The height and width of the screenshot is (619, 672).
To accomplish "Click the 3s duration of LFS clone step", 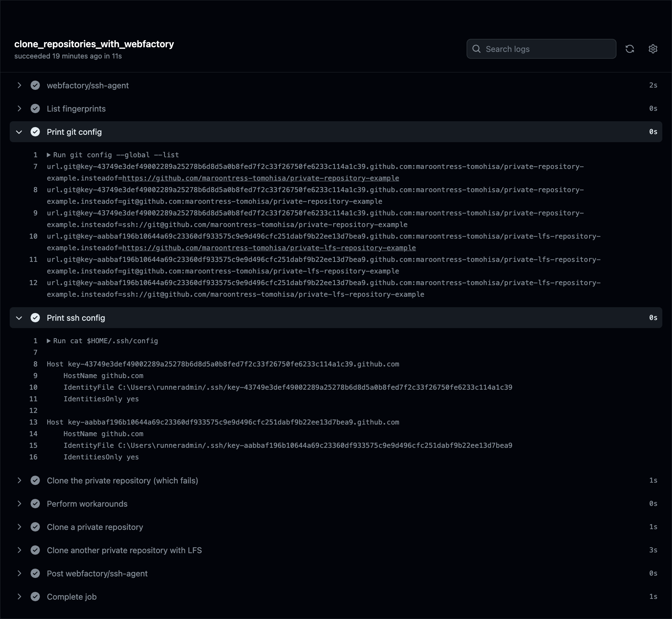I will pyautogui.click(x=653, y=550).
